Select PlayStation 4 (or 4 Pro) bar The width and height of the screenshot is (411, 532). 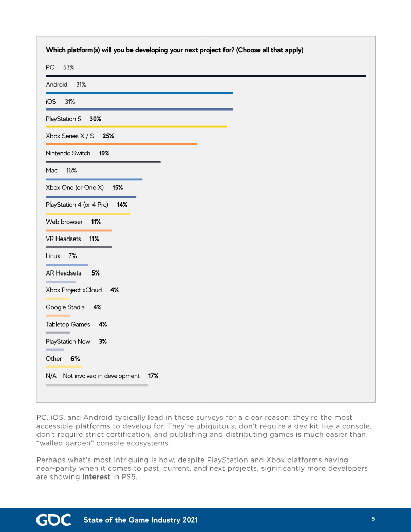click(x=88, y=214)
